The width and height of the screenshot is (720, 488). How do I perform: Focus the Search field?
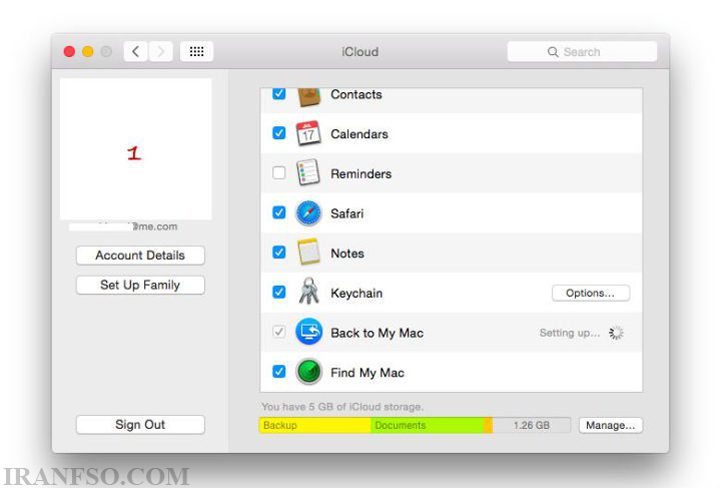[x=582, y=51]
